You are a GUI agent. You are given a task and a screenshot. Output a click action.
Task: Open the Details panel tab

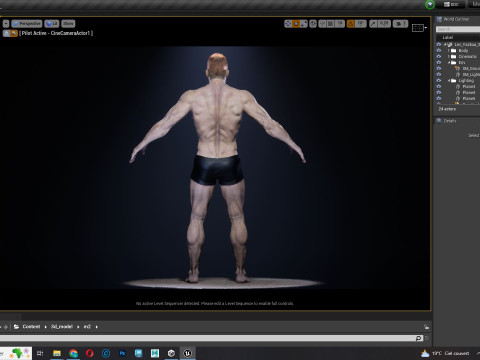pyautogui.click(x=447, y=121)
